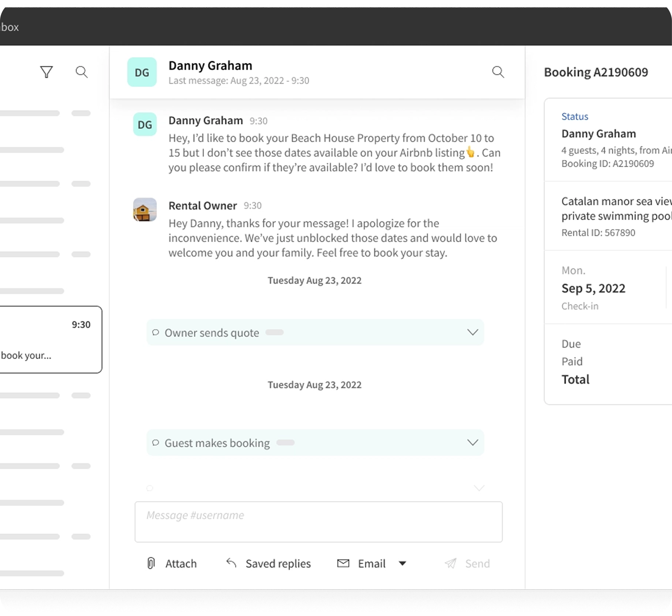This screenshot has height=616, width=672.
Task: Select the 9:30 conversation in inbox list
Action: pos(50,339)
